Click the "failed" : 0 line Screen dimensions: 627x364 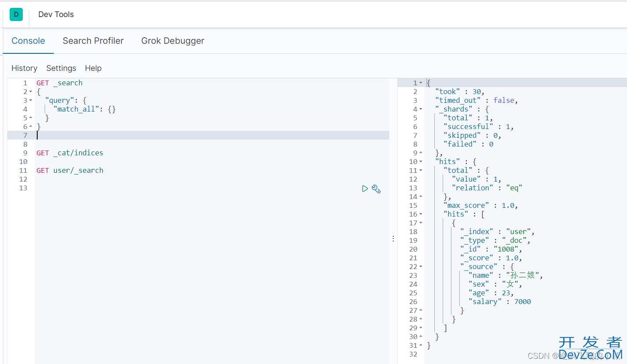pyautogui.click(x=468, y=144)
